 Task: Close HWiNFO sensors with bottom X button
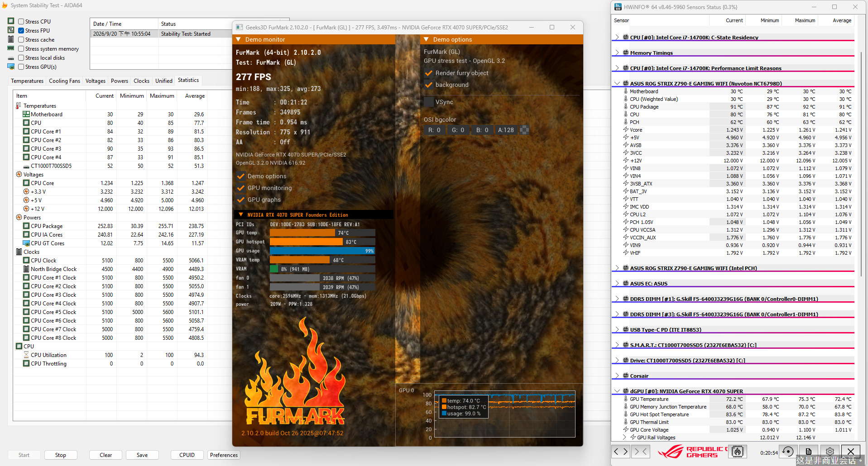(x=851, y=451)
